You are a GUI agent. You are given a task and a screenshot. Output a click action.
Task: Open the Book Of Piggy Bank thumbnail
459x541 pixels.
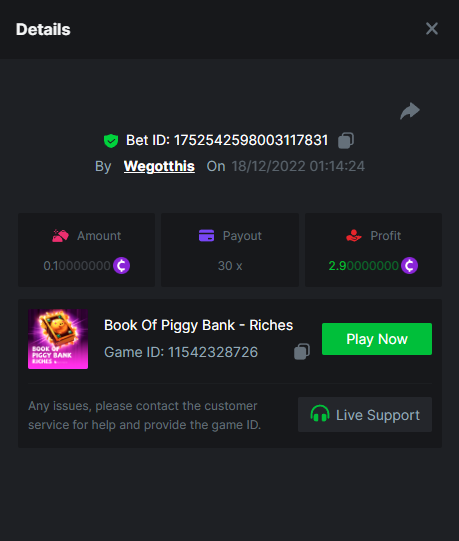(x=58, y=339)
